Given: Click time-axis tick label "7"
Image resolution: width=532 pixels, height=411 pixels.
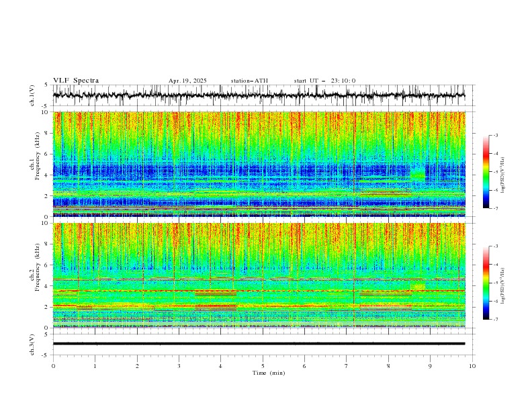Looking at the screenshot, I should click(x=347, y=366).
